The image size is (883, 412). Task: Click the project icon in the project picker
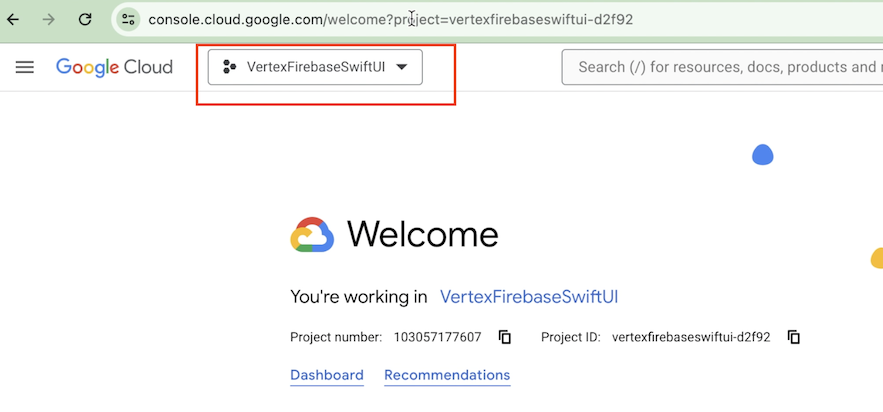pos(230,67)
